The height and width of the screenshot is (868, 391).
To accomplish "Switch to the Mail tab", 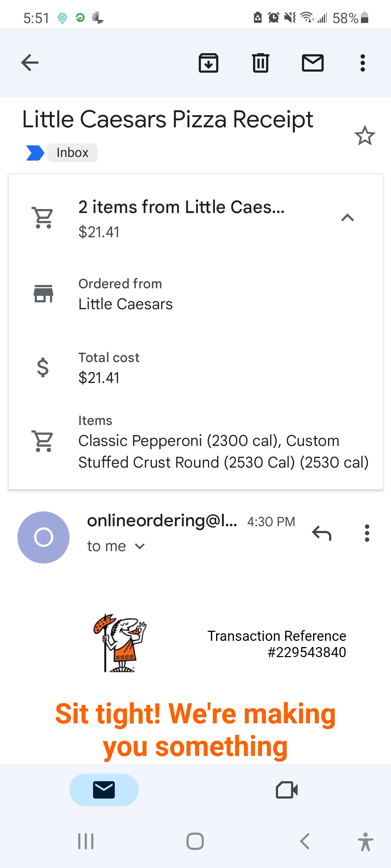I will (104, 790).
